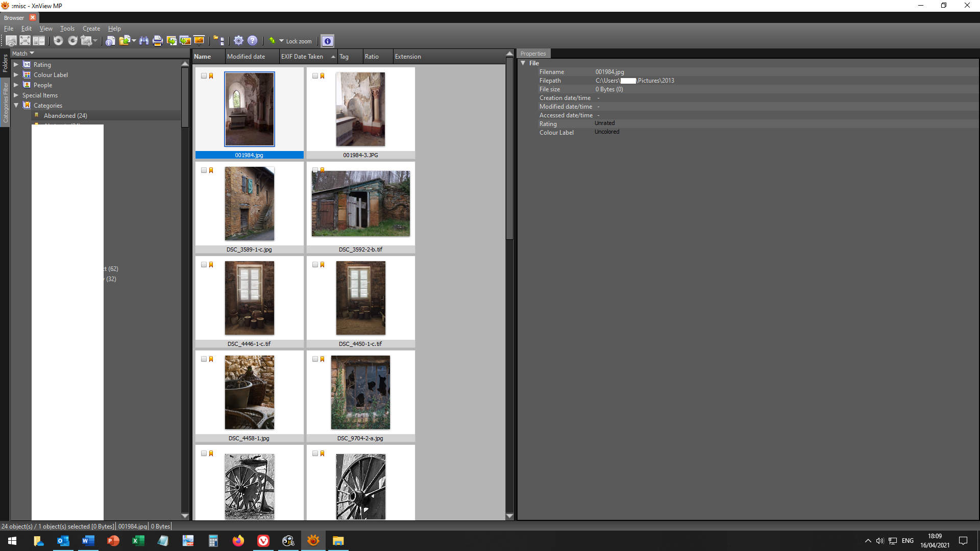Click the rotate left toolbar icon
The width and height of the screenshot is (980, 551).
pos(58,41)
